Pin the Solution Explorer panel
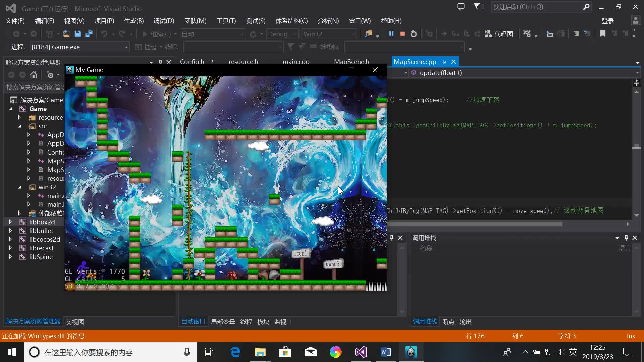 pyautogui.click(x=160, y=62)
